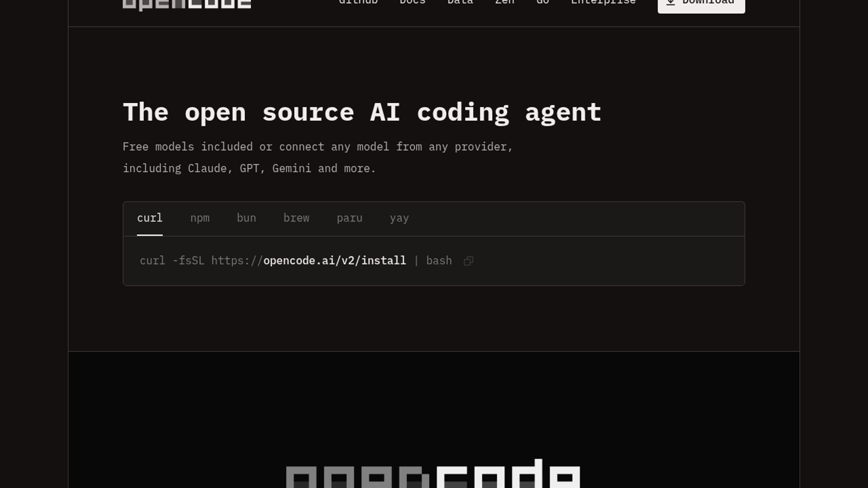Click the 'Free models included' description text
The height and width of the screenshot is (488, 868).
[318, 158]
